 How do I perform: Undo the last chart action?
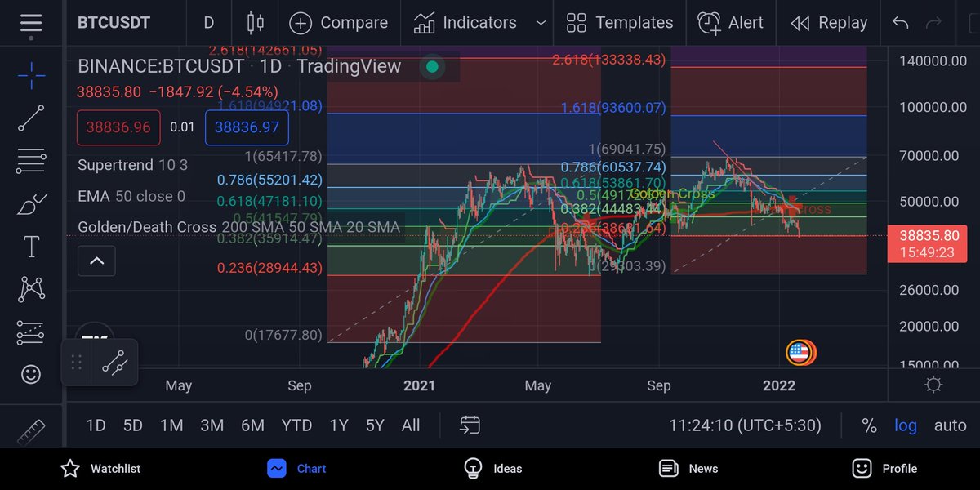[900, 23]
